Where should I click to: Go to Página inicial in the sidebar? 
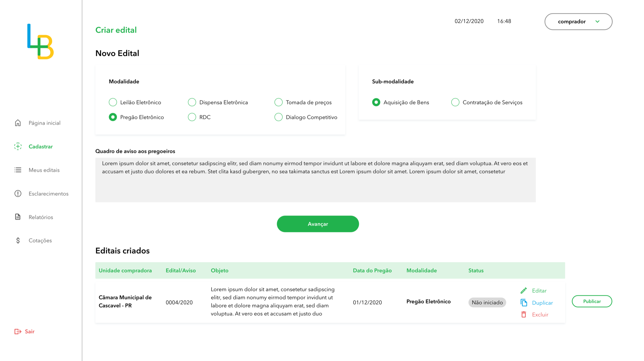[44, 123]
